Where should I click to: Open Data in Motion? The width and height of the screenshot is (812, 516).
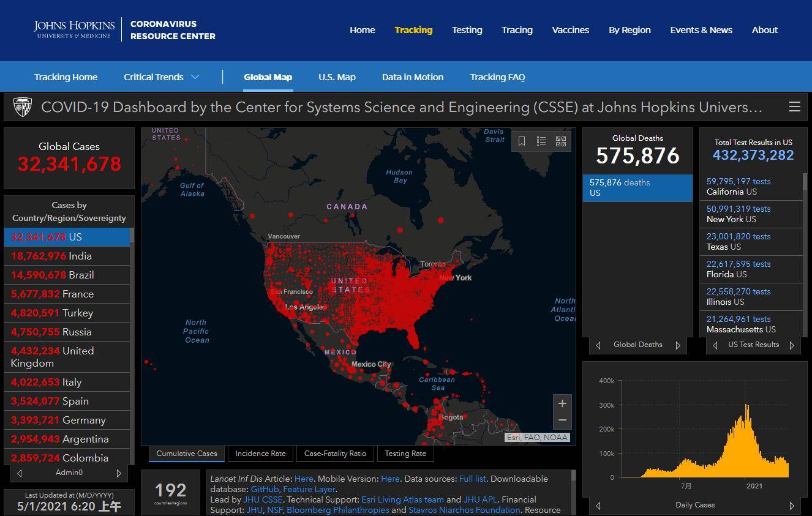point(413,77)
